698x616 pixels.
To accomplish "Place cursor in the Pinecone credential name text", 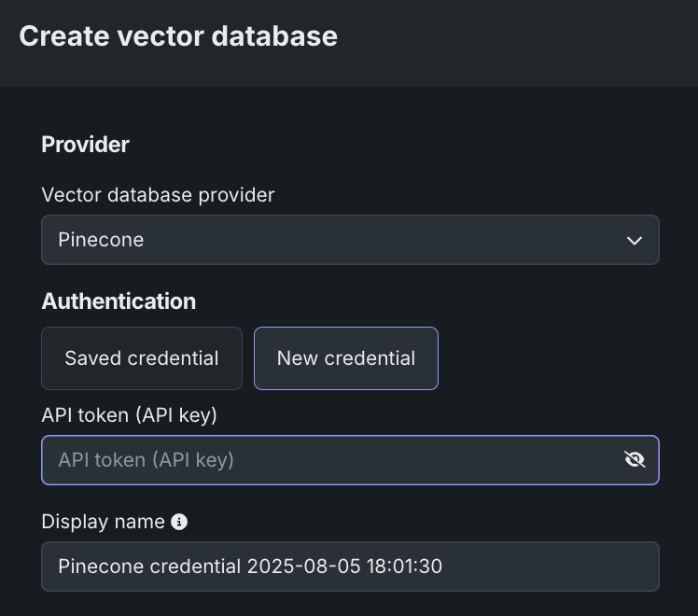I will click(x=149, y=567).
